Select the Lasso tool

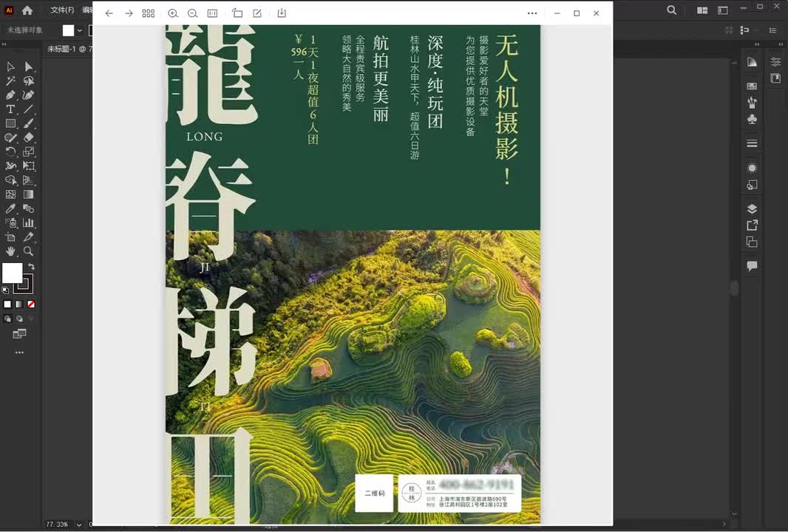tap(29, 81)
